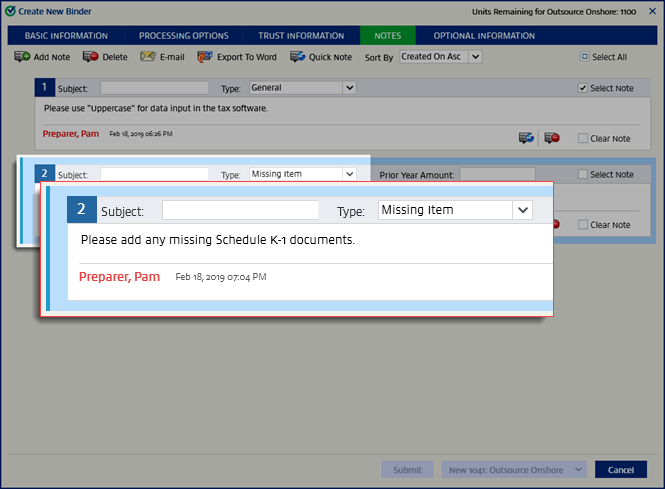Click the Subject field of note 1
665x489 pixels.
point(155,88)
